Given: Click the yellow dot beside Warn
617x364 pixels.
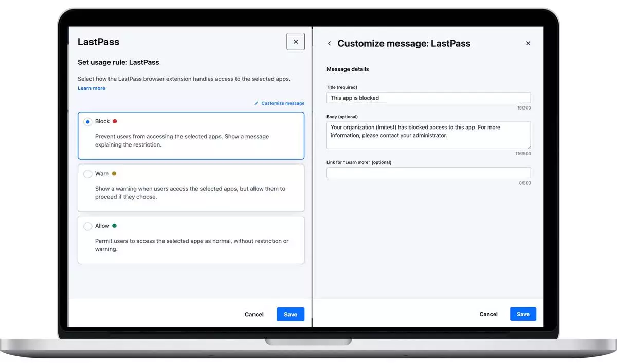Looking at the screenshot, I should [114, 174].
